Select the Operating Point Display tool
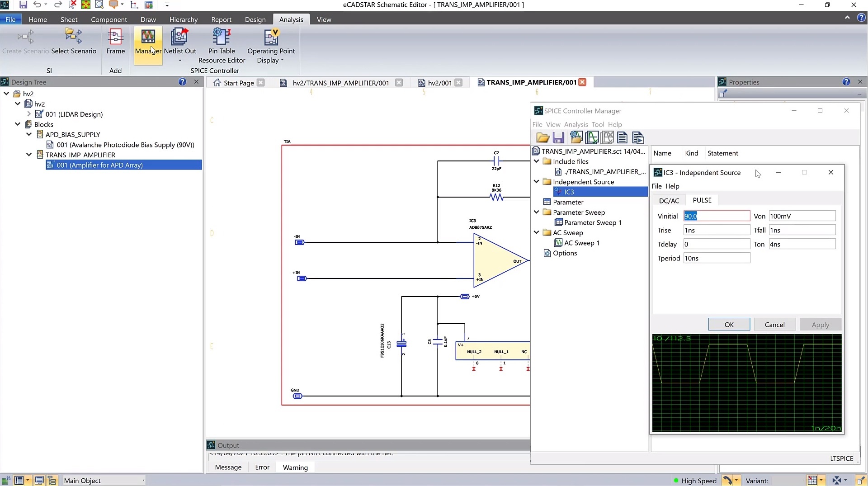 point(270,43)
